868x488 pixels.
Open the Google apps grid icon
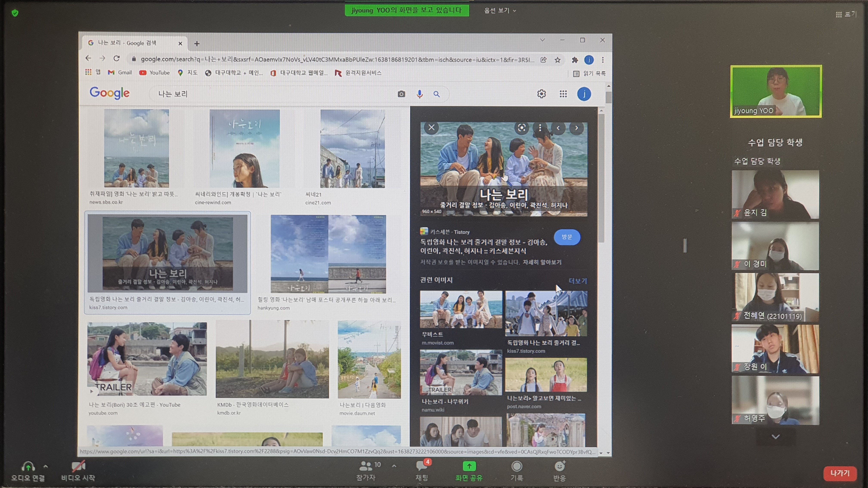563,94
